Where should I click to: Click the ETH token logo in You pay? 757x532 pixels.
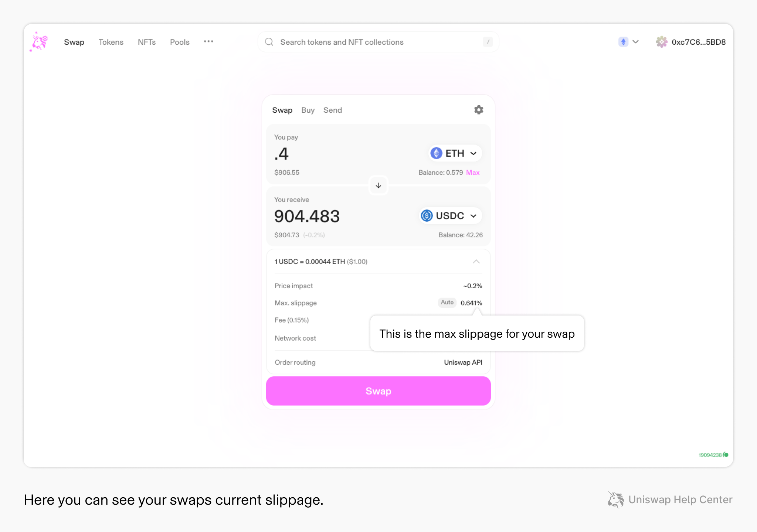click(x=436, y=153)
